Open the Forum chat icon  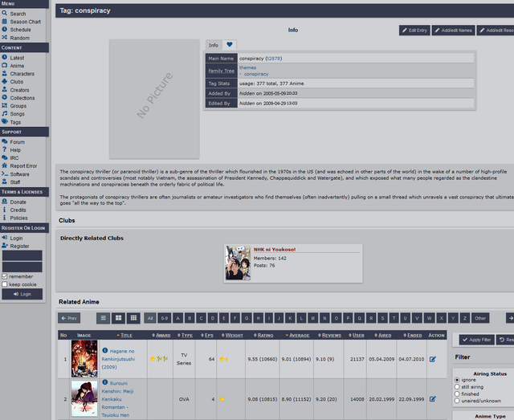[x=4, y=141]
